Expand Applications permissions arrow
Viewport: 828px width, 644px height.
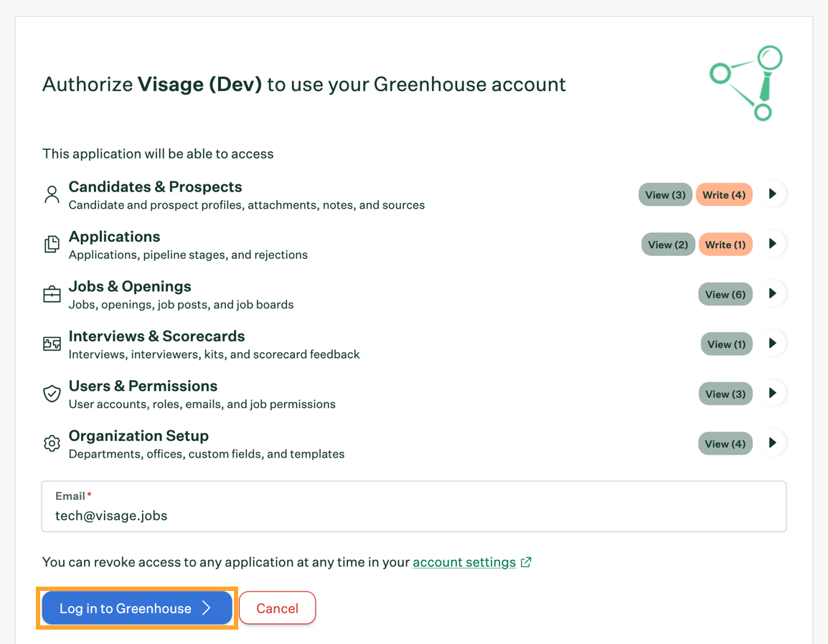(x=773, y=244)
